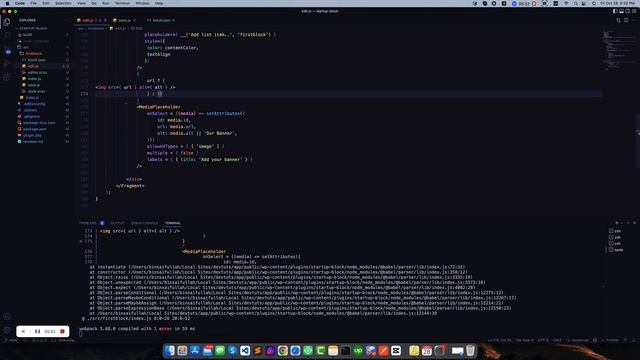Viewport: 640px width, 360px height.
Task: Open Run and Debug view
Action: tap(7, 64)
